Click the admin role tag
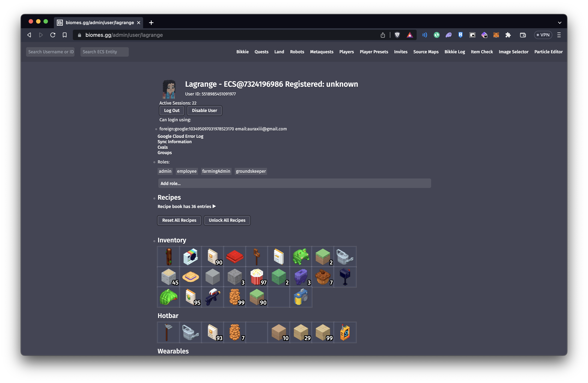This screenshot has height=383, width=588. (x=165, y=171)
